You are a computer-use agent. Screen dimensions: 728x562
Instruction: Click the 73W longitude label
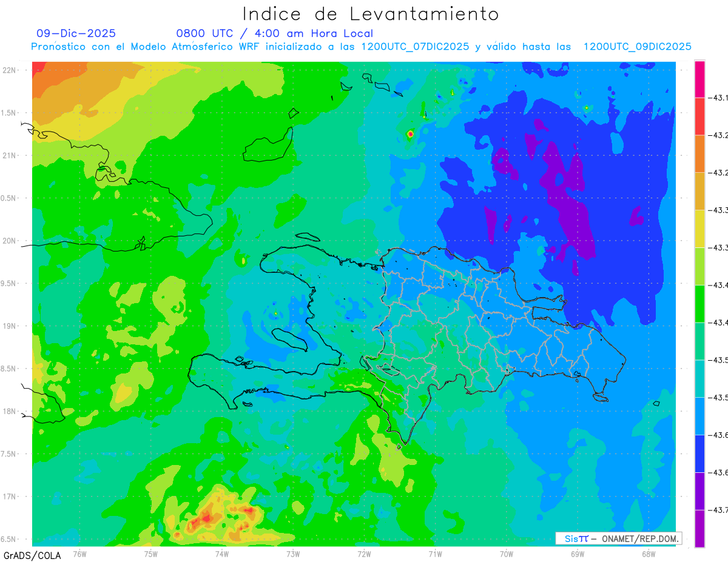pyautogui.click(x=293, y=554)
